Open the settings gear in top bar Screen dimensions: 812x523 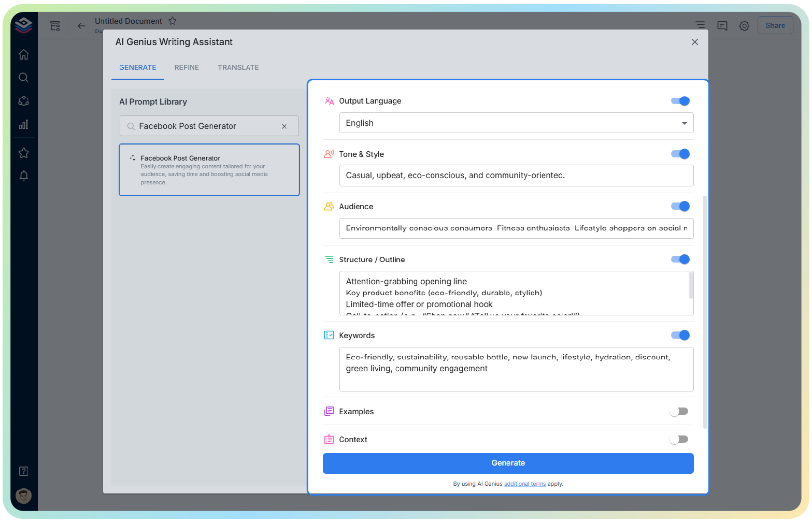(x=744, y=25)
